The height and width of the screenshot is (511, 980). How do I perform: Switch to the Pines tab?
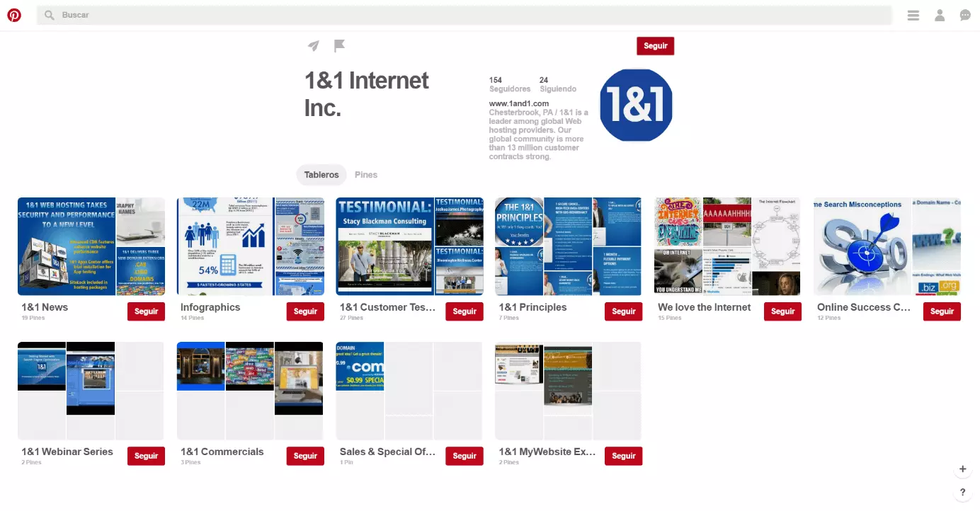tap(366, 175)
